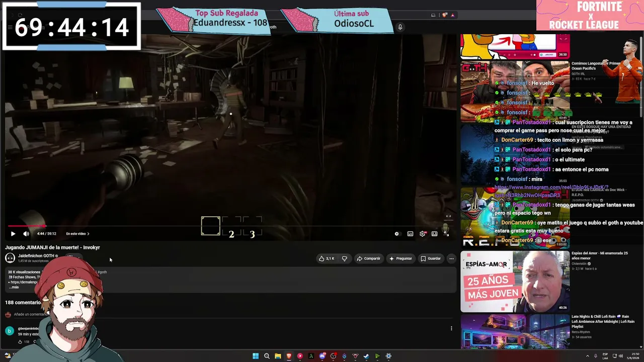Viewport: 644px width, 362px height.
Task: Click the video title 'Jugando JUMANJI de la muerte!'
Action: [52, 247]
